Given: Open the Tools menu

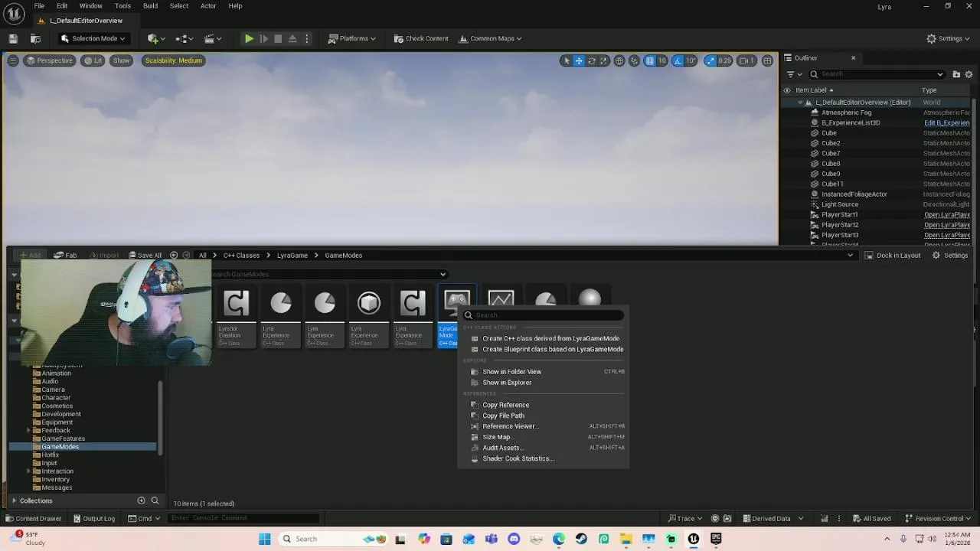Looking at the screenshot, I should (x=122, y=6).
